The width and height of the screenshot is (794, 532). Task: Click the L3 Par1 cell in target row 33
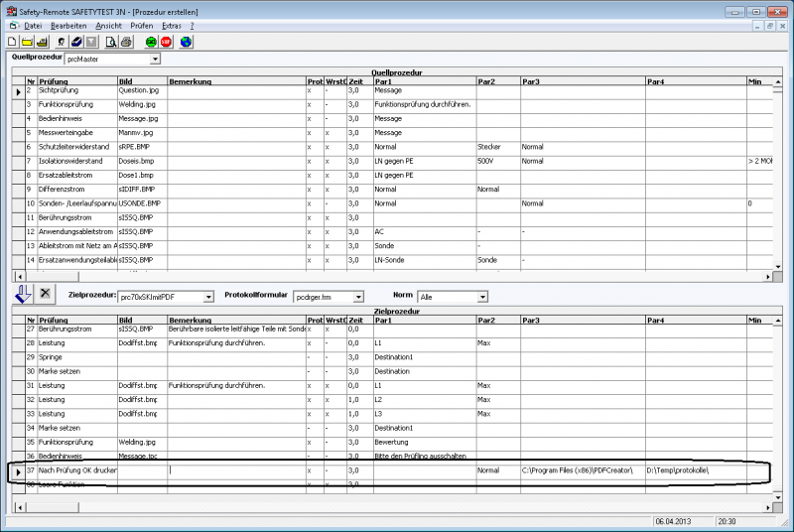pos(425,414)
